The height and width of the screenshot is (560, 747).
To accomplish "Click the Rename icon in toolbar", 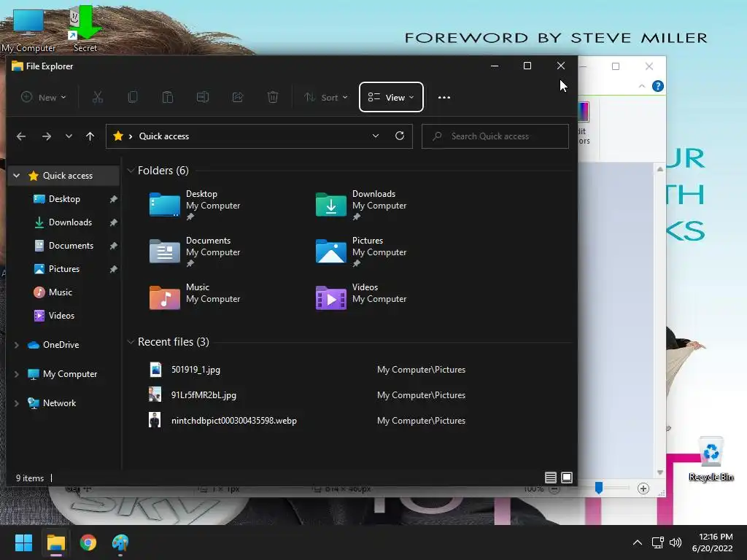I will tap(203, 97).
